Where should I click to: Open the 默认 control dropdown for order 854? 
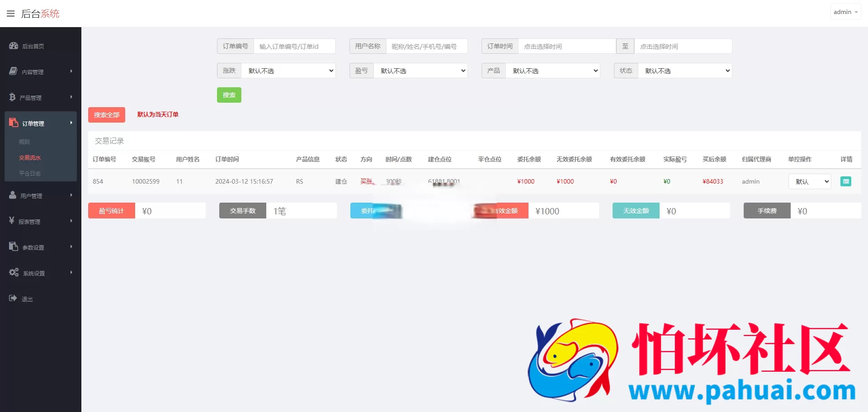809,181
